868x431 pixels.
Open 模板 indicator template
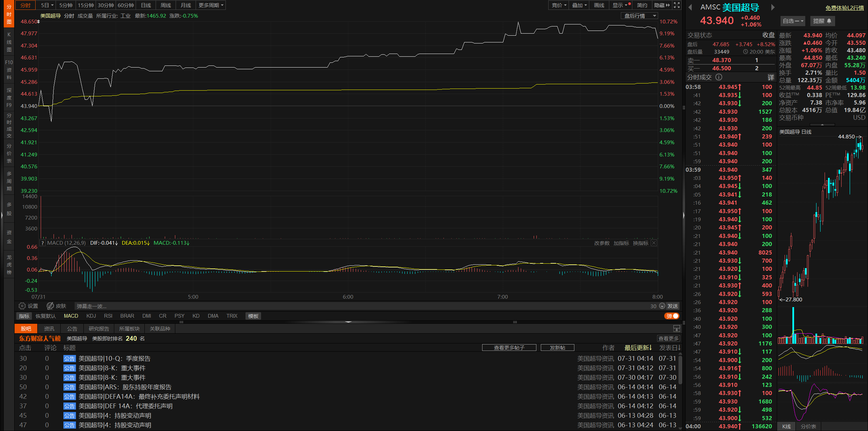pyautogui.click(x=253, y=316)
